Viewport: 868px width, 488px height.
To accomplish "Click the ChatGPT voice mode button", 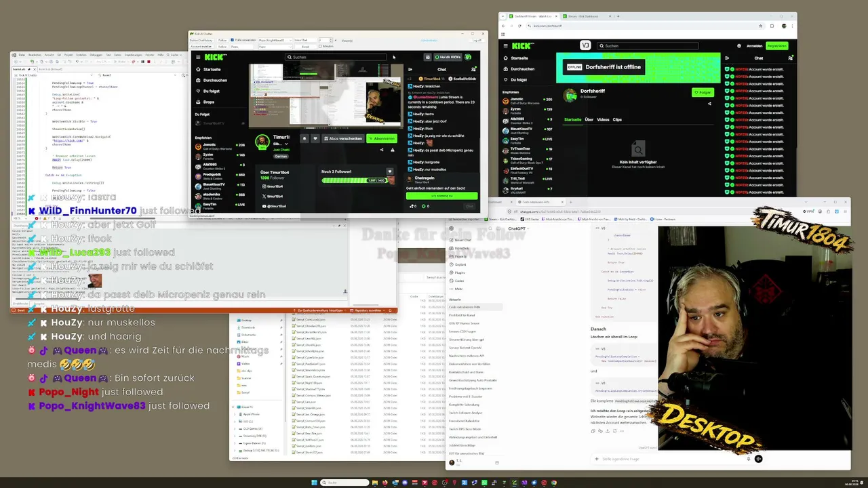I will (758, 459).
